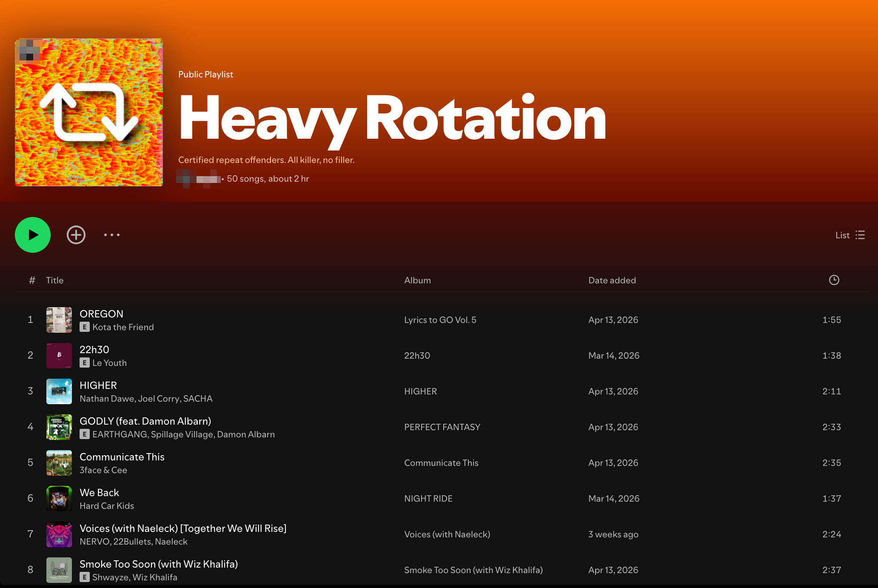878x588 pixels.
Task: Click the Voices track cover thumbnail
Action: click(x=59, y=534)
